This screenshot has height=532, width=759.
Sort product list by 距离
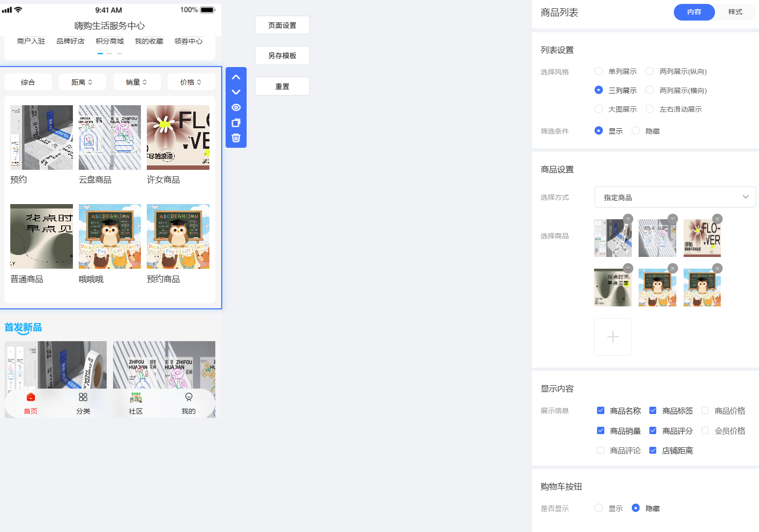click(x=82, y=82)
